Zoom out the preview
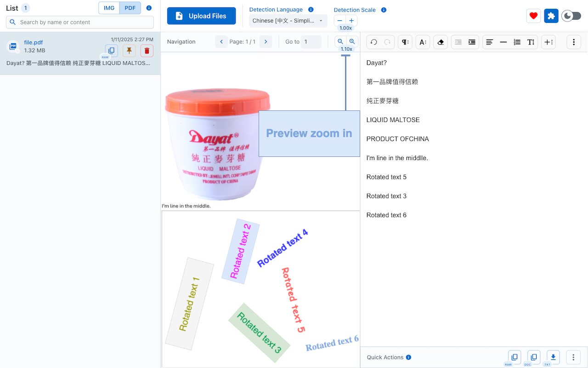 tap(340, 41)
